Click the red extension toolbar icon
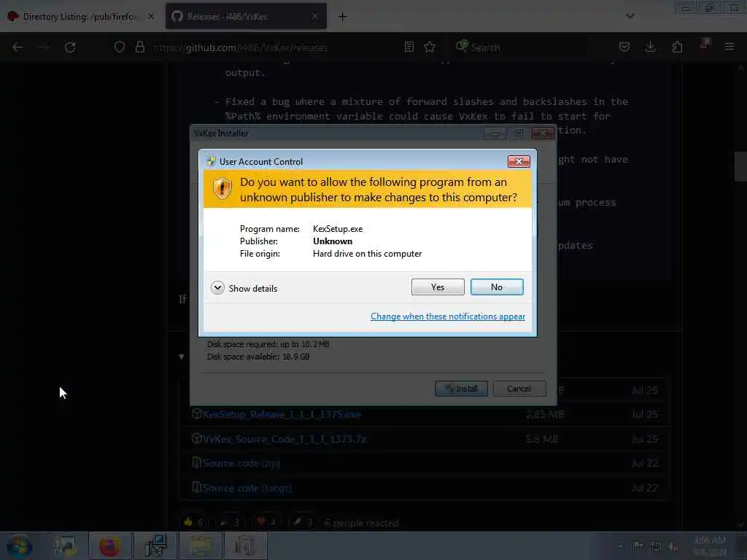 pyautogui.click(x=704, y=44)
